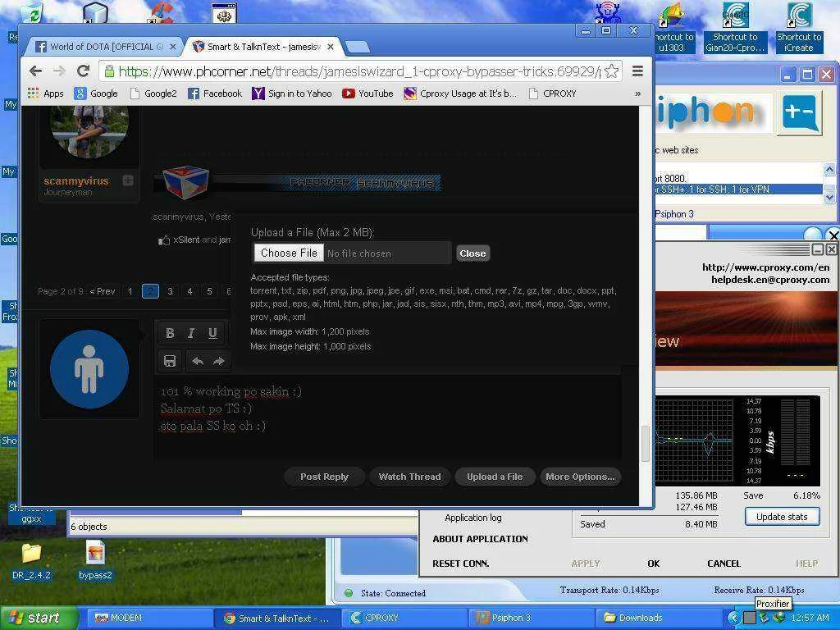Open the Windows Start menu
This screenshot has height=630, width=840.
[x=39, y=619]
